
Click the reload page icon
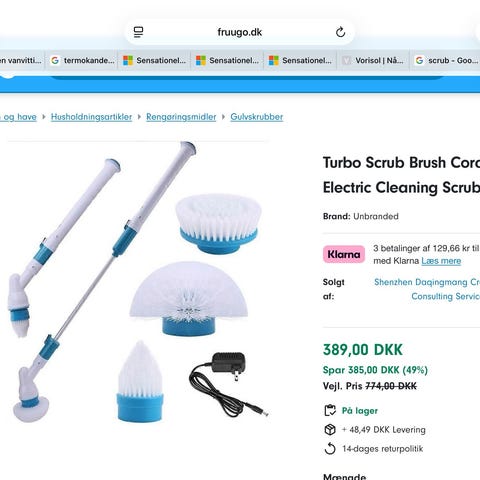pos(340,32)
